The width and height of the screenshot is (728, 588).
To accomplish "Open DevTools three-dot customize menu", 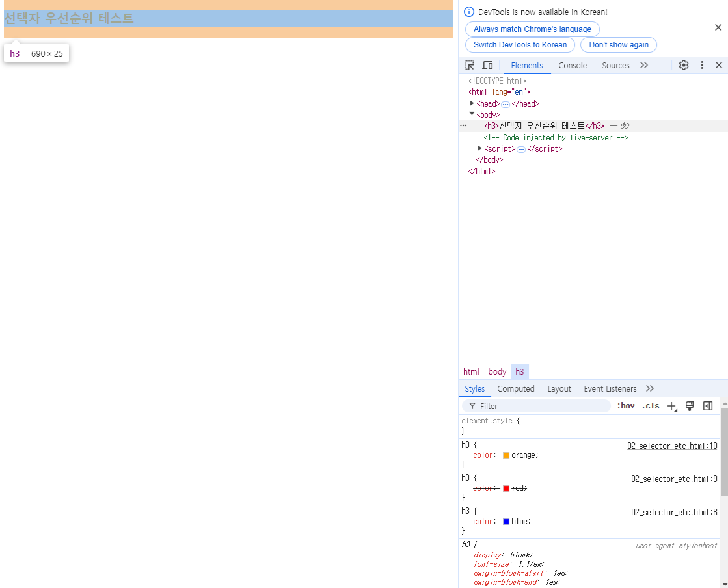I will (x=702, y=66).
